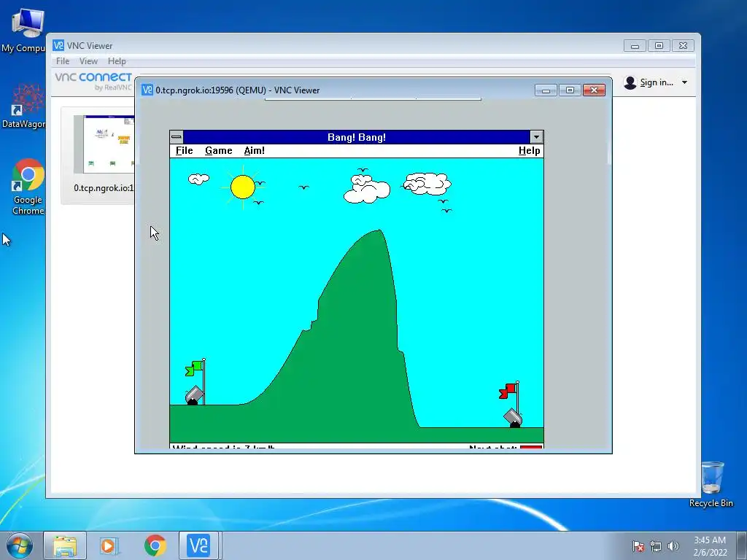Screen dimensions: 747x560
Task: Click the VNC Connect by RealVNC logo
Action: tap(93, 81)
